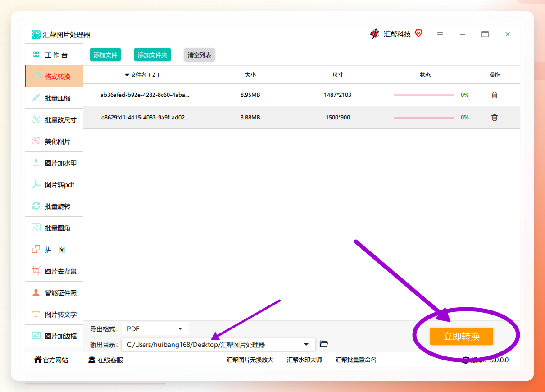Click the 大小 column header
This screenshot has width=545, height=392.
click(x=250, y=75)
